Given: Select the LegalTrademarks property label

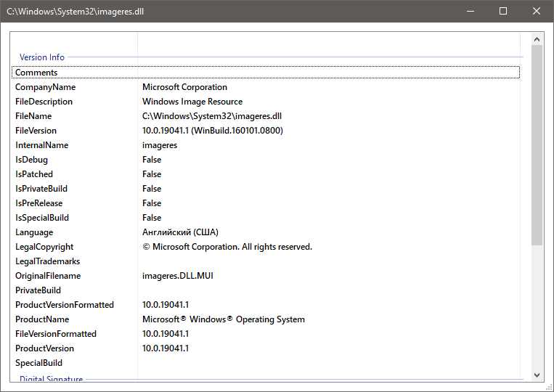Looking at the screenshot, I should pyautogui.click(x=47, y=261).
